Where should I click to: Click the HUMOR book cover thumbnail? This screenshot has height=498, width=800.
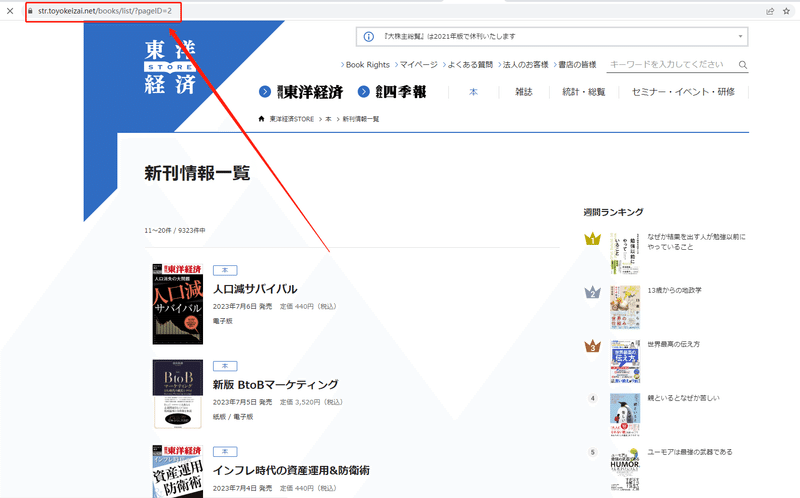coord(625,469)
